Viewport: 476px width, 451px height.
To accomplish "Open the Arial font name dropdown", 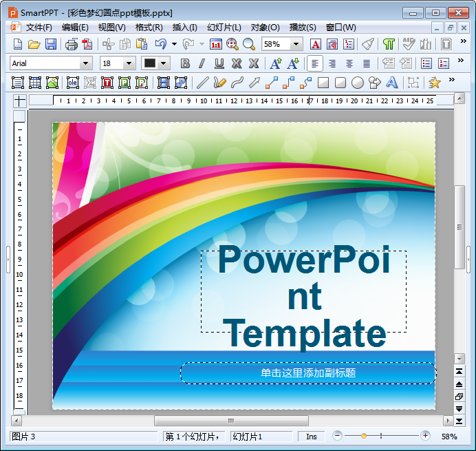I will pos(86,63).
